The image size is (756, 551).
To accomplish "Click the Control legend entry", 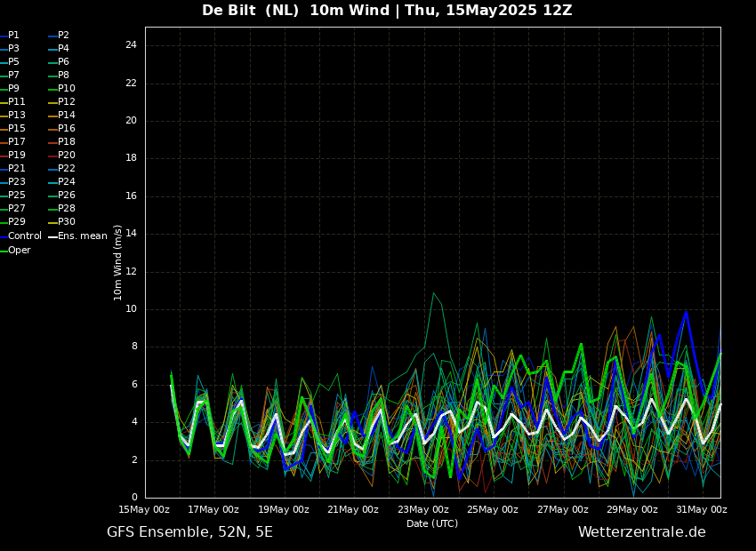I will click(x=24, y=236).
